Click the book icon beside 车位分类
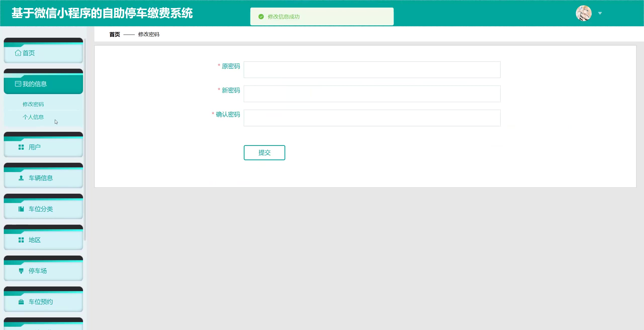The height and width of the screenshot is (330, 644). 21,209
